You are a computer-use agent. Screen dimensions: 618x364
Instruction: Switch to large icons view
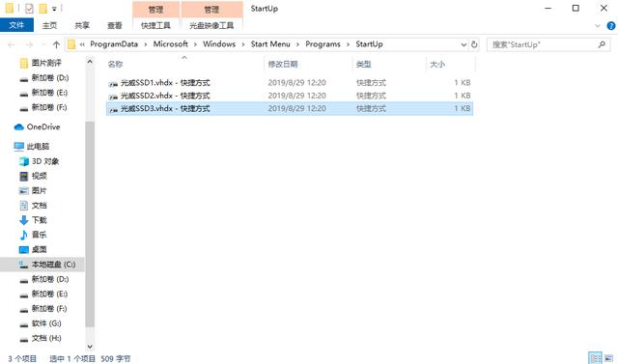tap(608, 358)
